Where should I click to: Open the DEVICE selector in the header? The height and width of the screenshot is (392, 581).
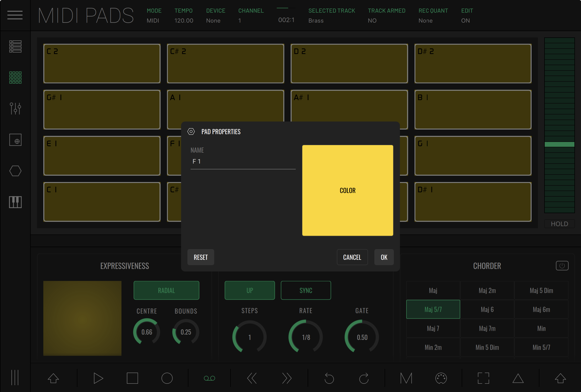[215, 16]
